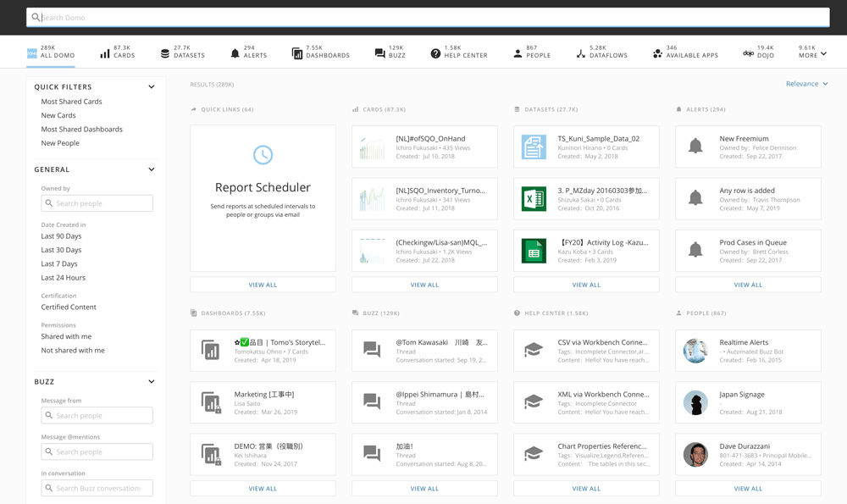
Task: Open the Cards bar-chart icon in navigation
Action: (x=105, y=53)
